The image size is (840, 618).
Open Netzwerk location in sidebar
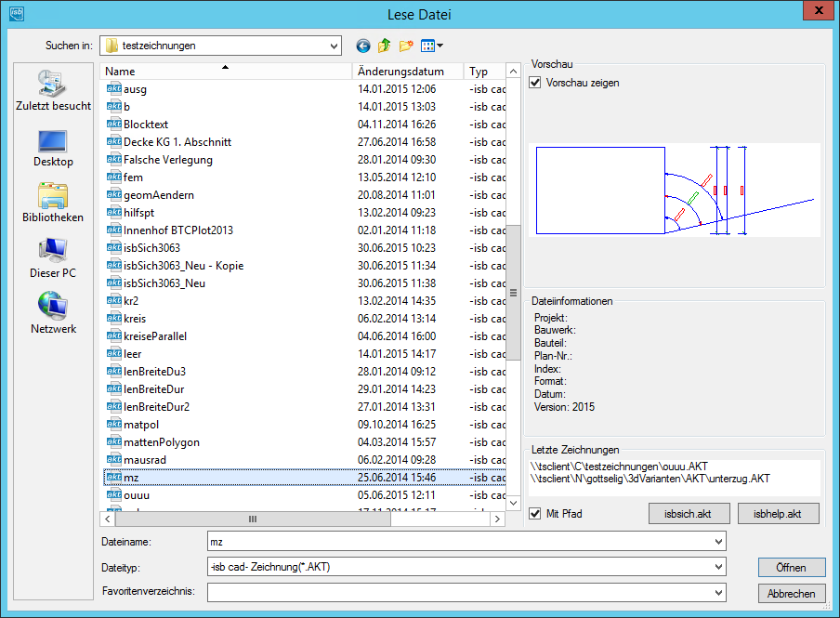point(53,314)
